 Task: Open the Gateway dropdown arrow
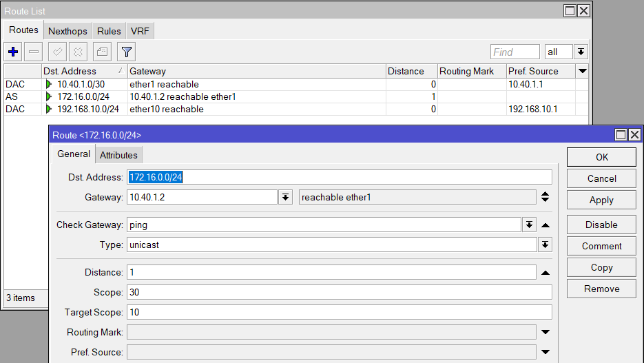(x=285, y=197)
